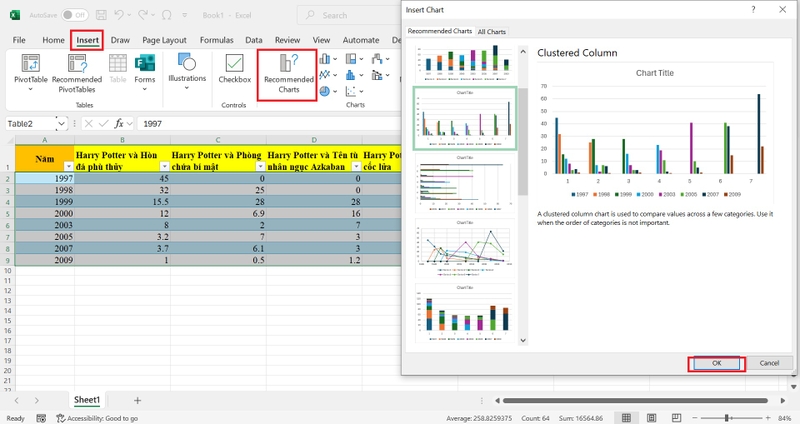This screenshot has height=424, width=800.
Task: Open Customize Quick Access Toolbar dropdown
Action: (x=184, y=15)
